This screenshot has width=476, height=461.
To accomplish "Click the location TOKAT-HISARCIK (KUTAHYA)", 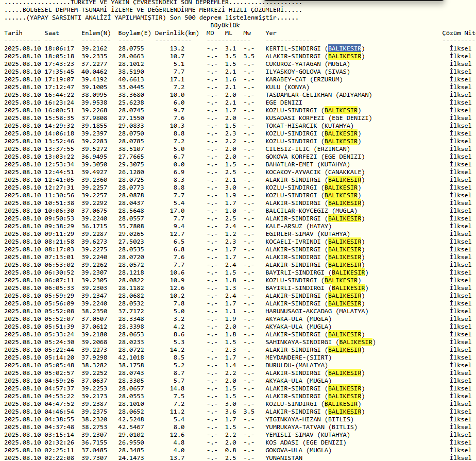I will coord(309,126).
